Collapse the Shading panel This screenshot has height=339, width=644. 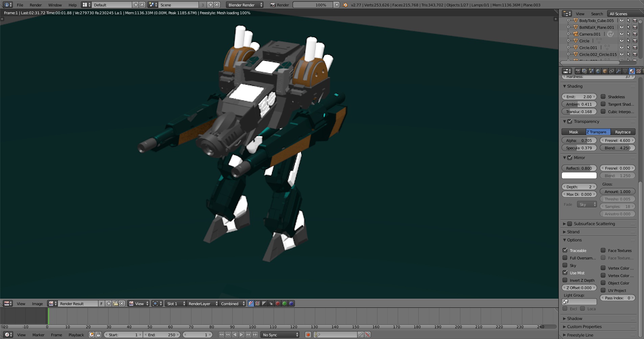tap(574, 86)
